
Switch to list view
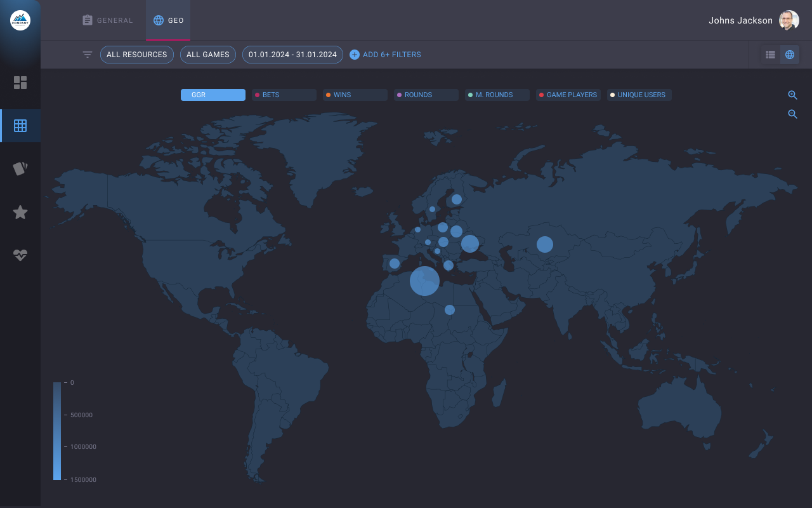770,55
